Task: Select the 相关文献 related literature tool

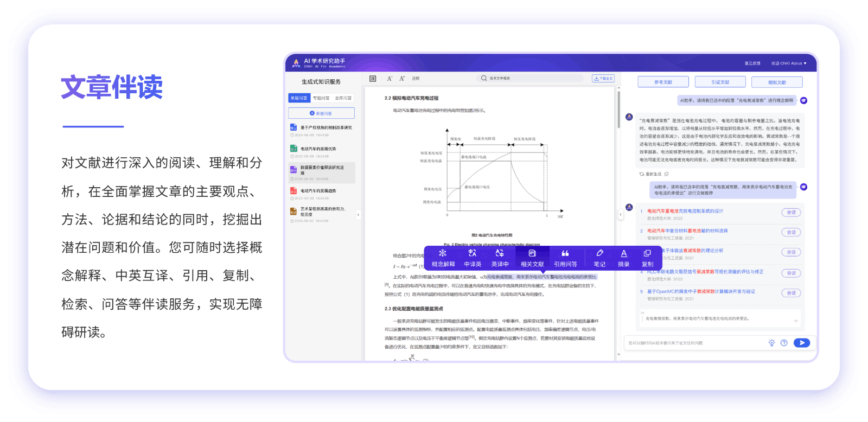Action: point(532,258)
